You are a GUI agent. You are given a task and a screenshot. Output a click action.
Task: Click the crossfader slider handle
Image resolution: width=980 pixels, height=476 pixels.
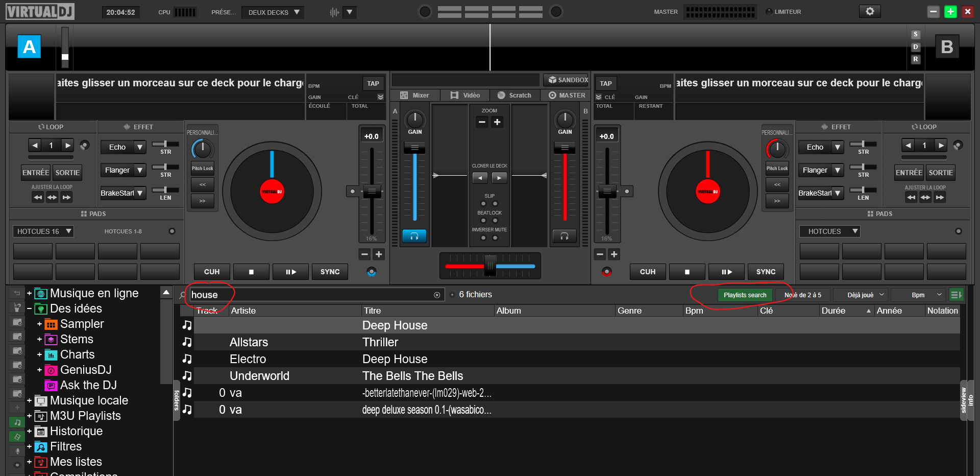pos(490,266)
